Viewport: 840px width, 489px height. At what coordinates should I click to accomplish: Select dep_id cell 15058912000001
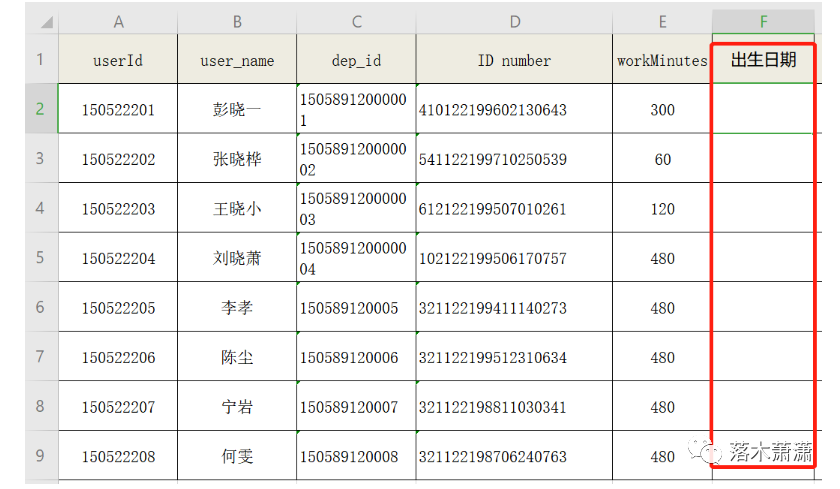click(356, 109)
